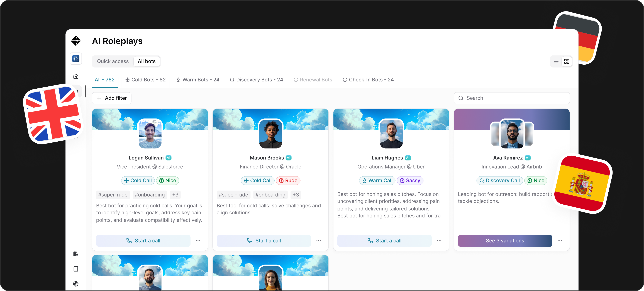Start a call with Mason Brooks
The image size is (644, 291).
coord(264,241)
